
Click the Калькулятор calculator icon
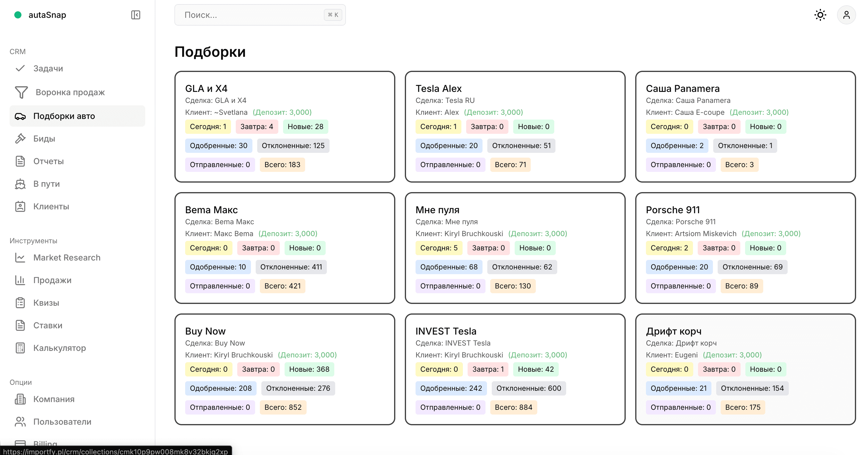coord(20,348)
